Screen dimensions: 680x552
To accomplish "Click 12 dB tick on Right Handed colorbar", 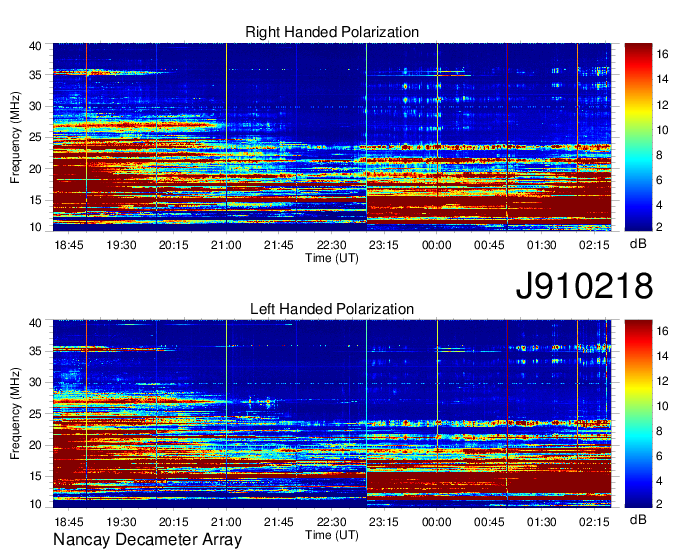I will point(662,105).
